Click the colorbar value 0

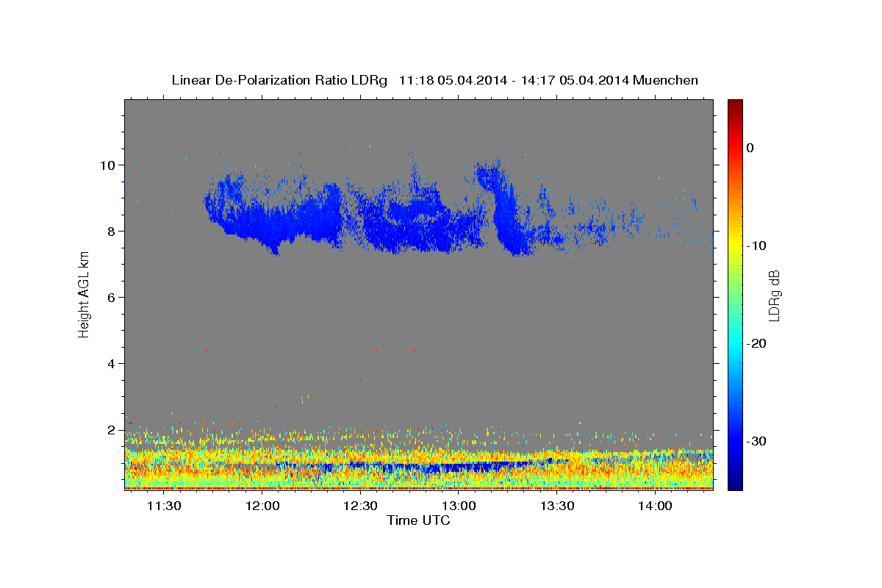750,148
